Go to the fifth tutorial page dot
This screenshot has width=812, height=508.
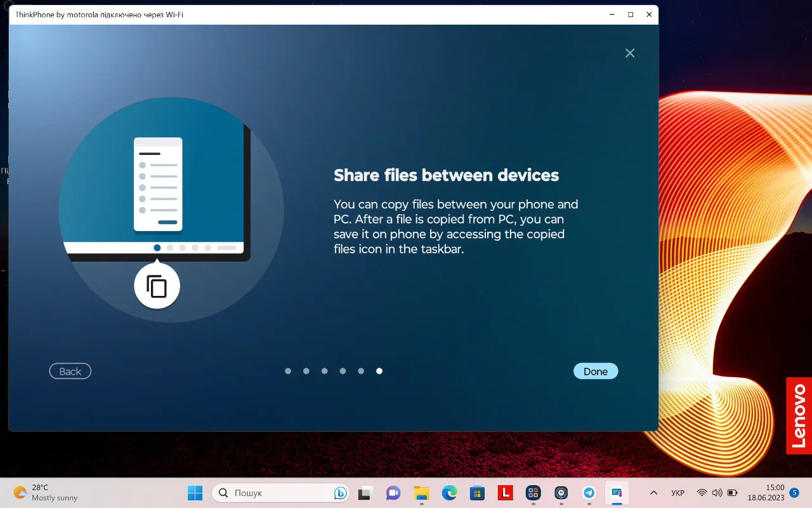(361, 371)
